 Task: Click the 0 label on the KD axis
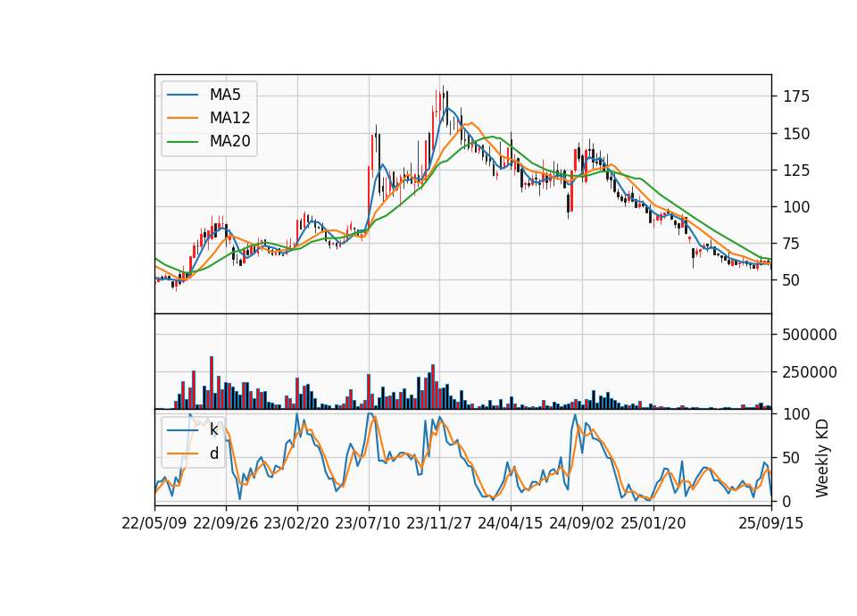787,501
